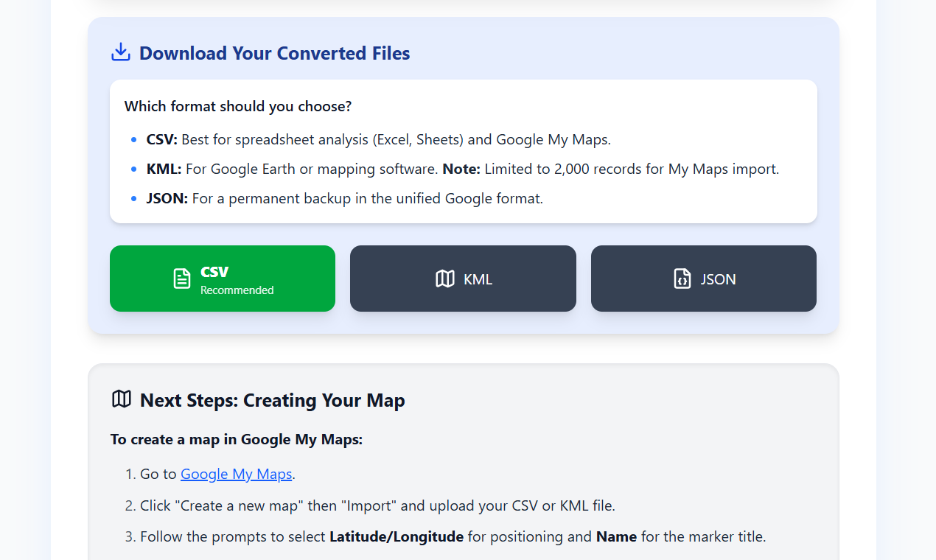This screenshot has width=936, height=560.
Task: Click the white format explanation card
Action: 463,151
